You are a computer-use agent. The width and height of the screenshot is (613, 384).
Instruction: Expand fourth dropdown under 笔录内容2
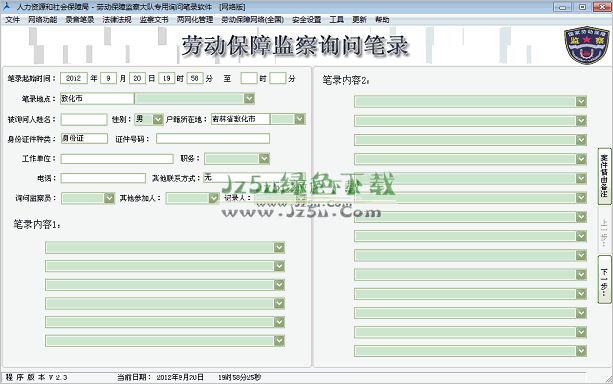point(581,159)
